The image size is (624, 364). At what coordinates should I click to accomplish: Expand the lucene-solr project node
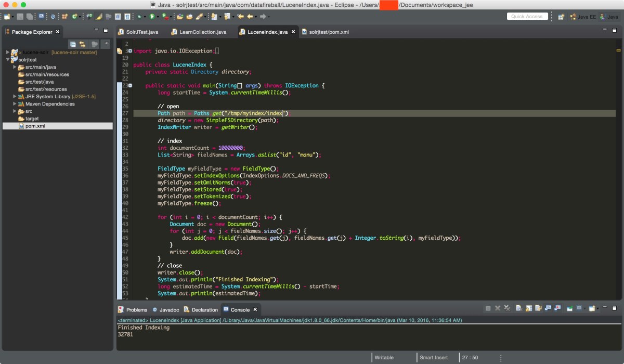8,53
